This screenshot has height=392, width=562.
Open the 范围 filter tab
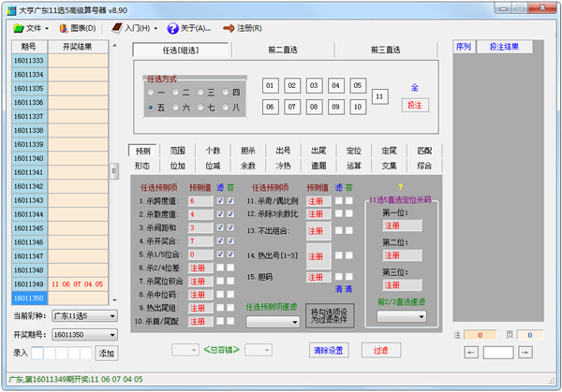(177, 151)
